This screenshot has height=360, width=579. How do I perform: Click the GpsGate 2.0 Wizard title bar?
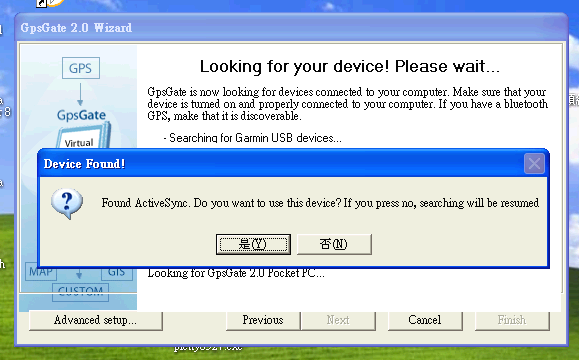(291, 28)
